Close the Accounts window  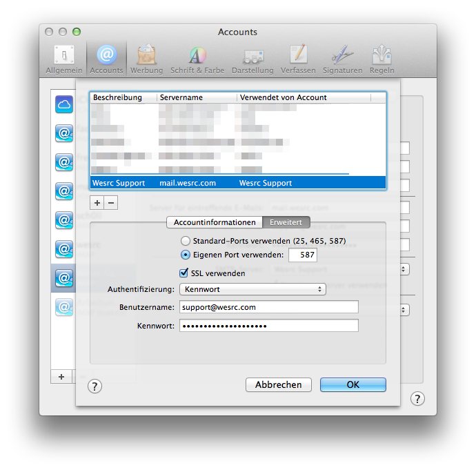click(x=49, y=32)
